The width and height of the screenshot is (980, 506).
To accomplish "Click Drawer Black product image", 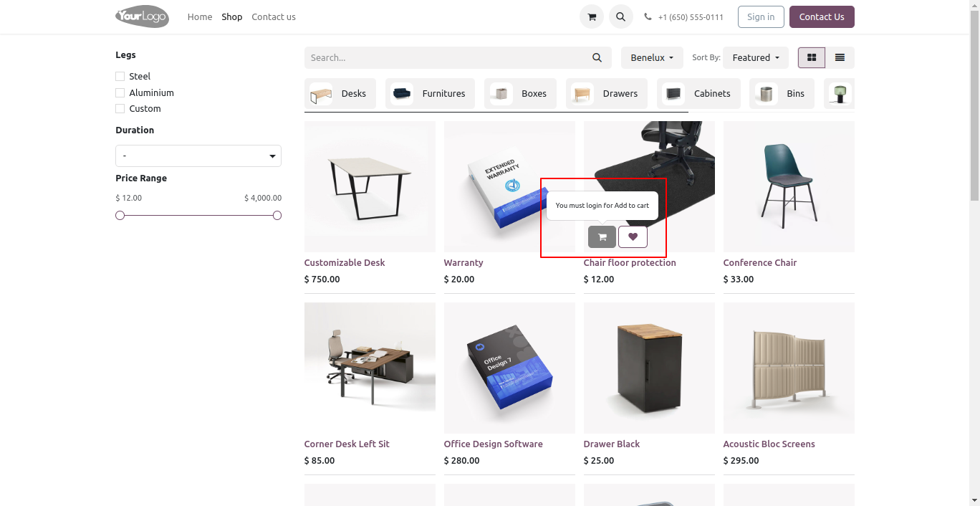I will [649, 368].
